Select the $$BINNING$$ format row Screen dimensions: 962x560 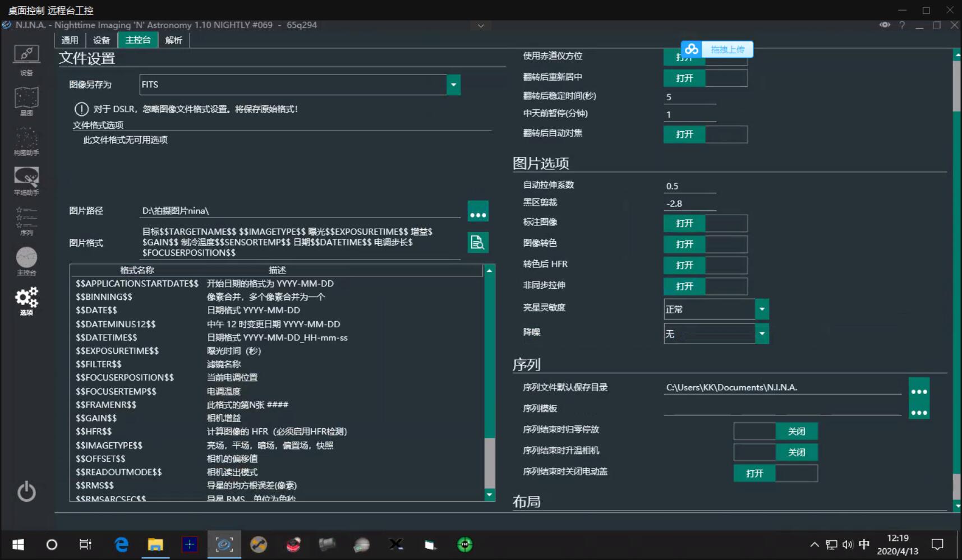(x=276, y=297)
